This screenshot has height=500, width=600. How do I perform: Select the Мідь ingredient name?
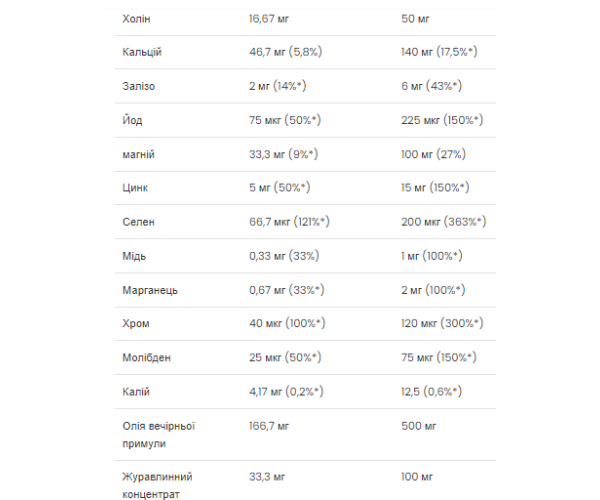click(133, 255)
